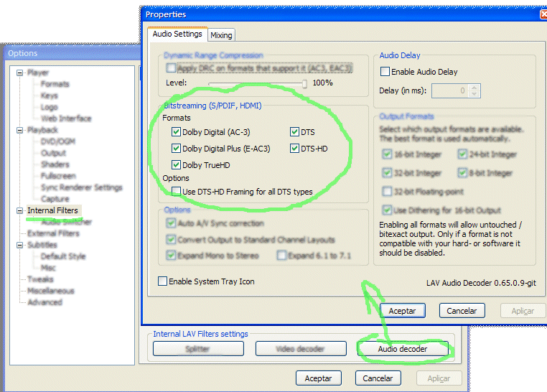Click Cancelar in the Properties dialog
Screen dimensions: 547x392
pyautogui.click(x=462, y=311)
